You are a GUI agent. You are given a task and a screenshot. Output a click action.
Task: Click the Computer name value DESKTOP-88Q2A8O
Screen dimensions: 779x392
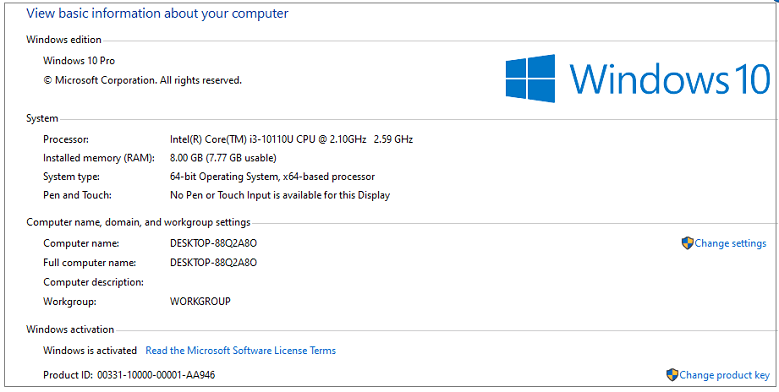point(213,243)
